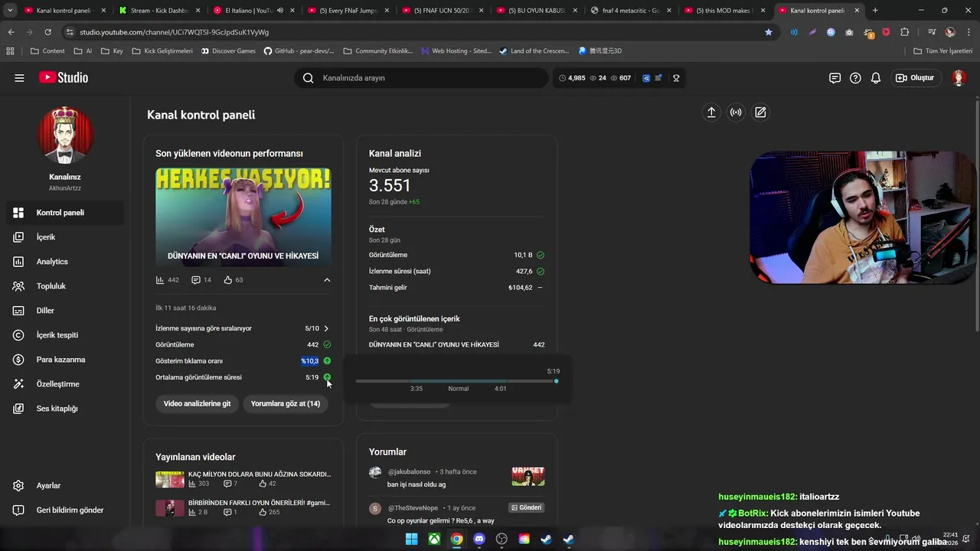Open the latest video HERKES thumbnail

click(243, 217)
